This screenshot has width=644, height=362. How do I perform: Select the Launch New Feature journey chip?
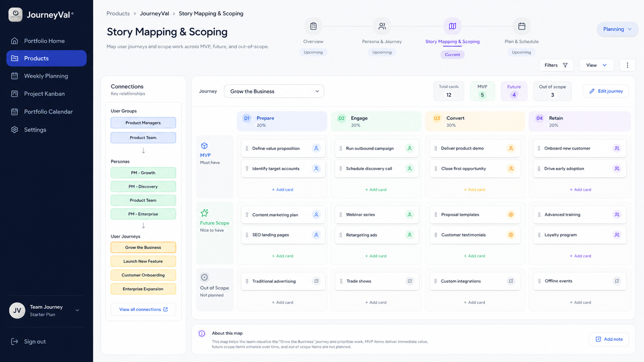coord(143,261)
